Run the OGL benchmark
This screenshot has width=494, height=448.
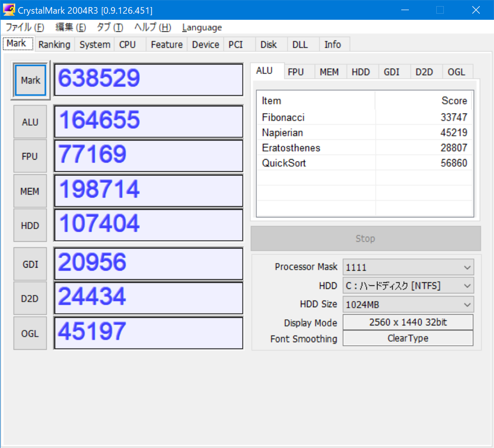30,333
